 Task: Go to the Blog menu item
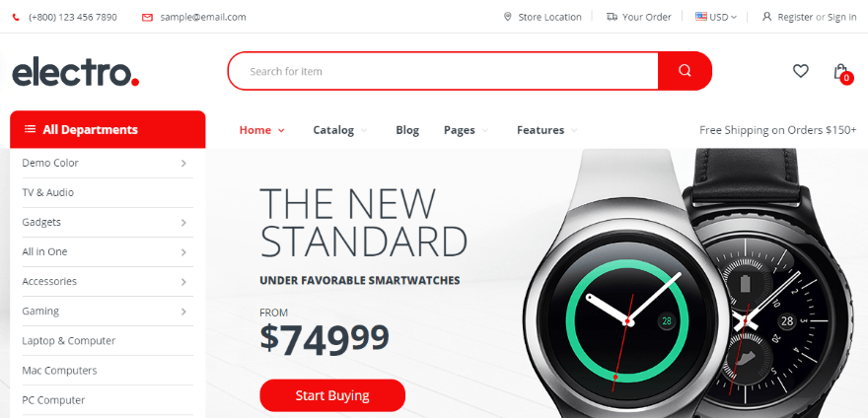tap(407, 130)
